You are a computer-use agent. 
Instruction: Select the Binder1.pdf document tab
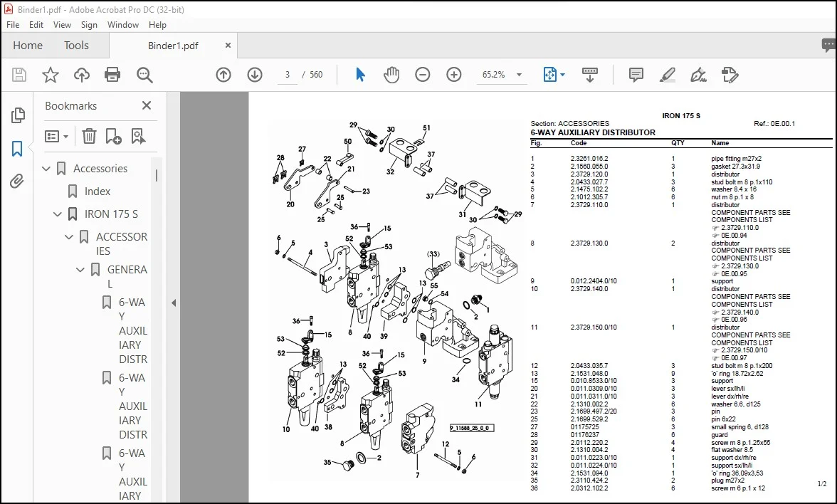(173, 46)
